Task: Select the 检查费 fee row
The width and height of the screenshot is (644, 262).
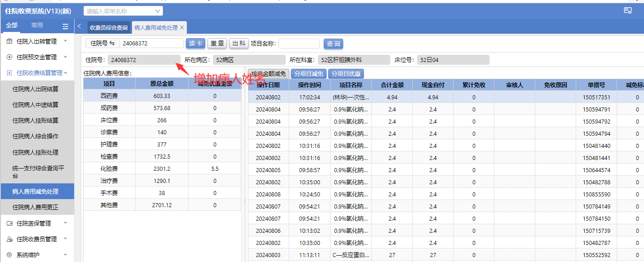Action: click(x=162, y=156)
